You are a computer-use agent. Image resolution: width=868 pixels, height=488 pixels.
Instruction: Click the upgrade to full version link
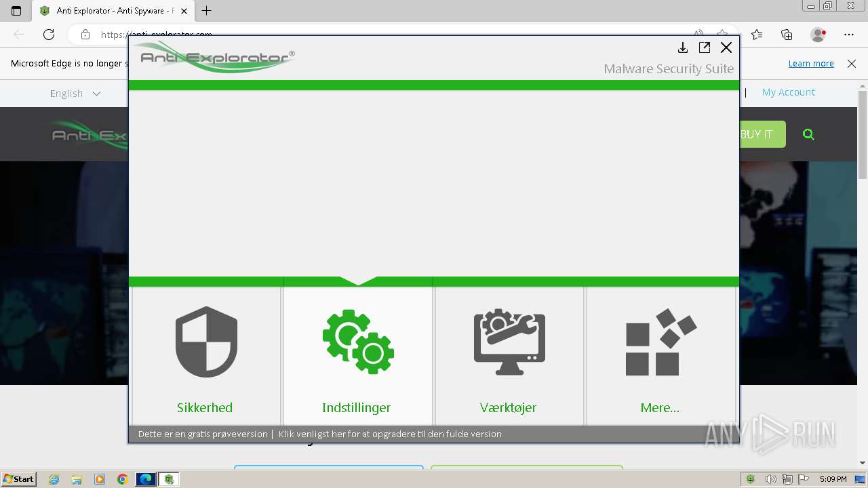point(390,434)
